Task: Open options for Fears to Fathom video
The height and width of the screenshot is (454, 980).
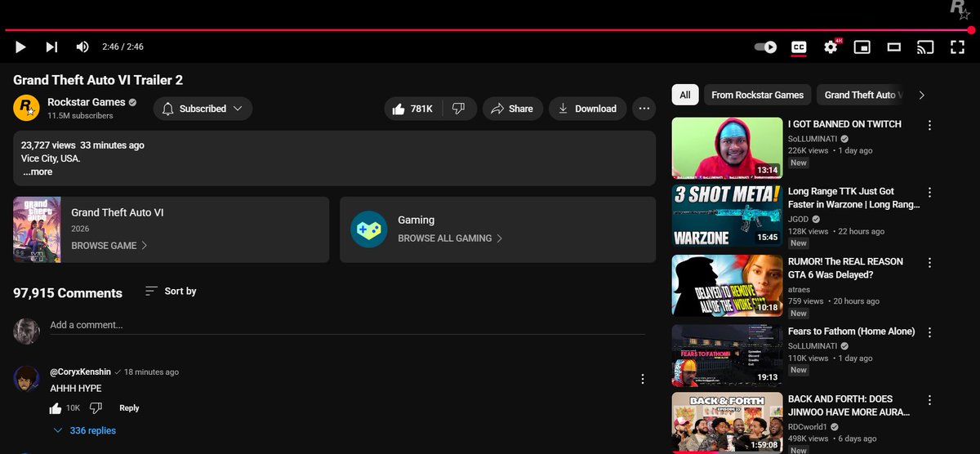Action: click(x=929, y=332)
